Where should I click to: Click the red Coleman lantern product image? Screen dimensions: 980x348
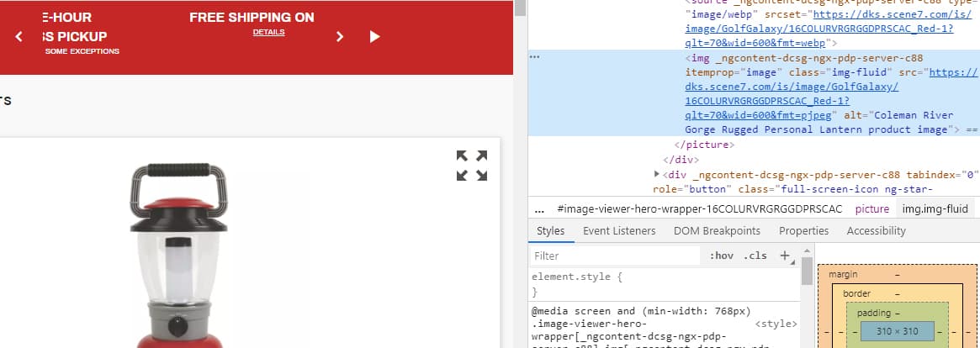(178, 255)
